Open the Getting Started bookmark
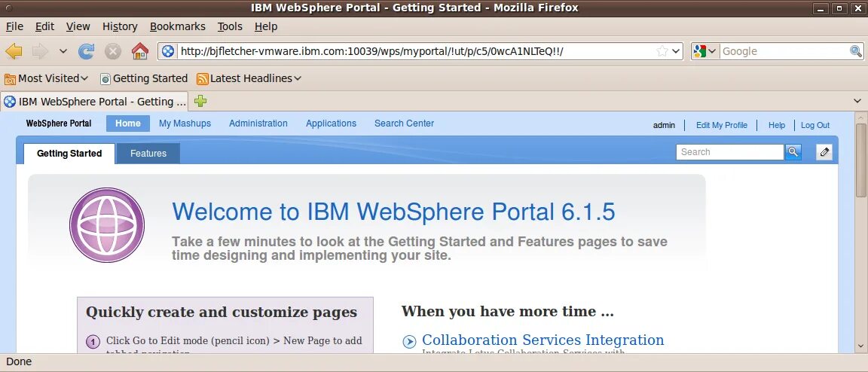 tap(144, 78)
